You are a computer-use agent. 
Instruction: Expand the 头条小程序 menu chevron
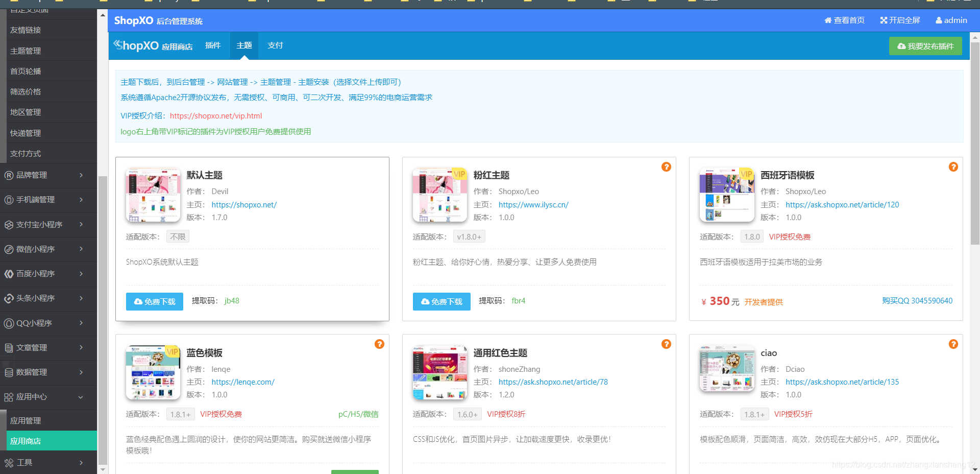pos(81,298)
